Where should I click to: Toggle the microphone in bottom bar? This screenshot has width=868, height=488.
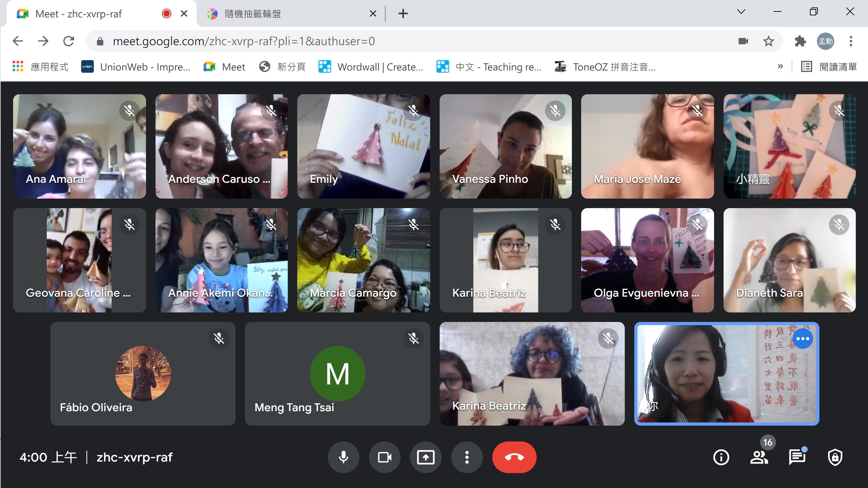coord(343,457)
